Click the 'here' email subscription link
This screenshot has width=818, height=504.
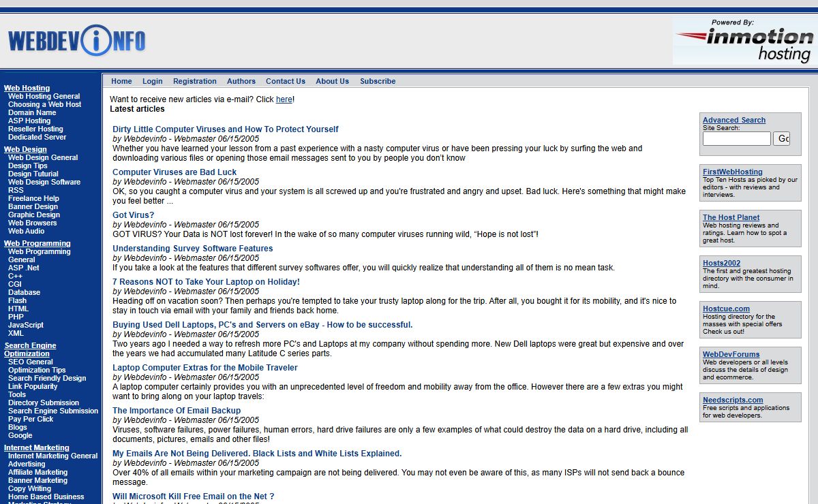[284, 99]
